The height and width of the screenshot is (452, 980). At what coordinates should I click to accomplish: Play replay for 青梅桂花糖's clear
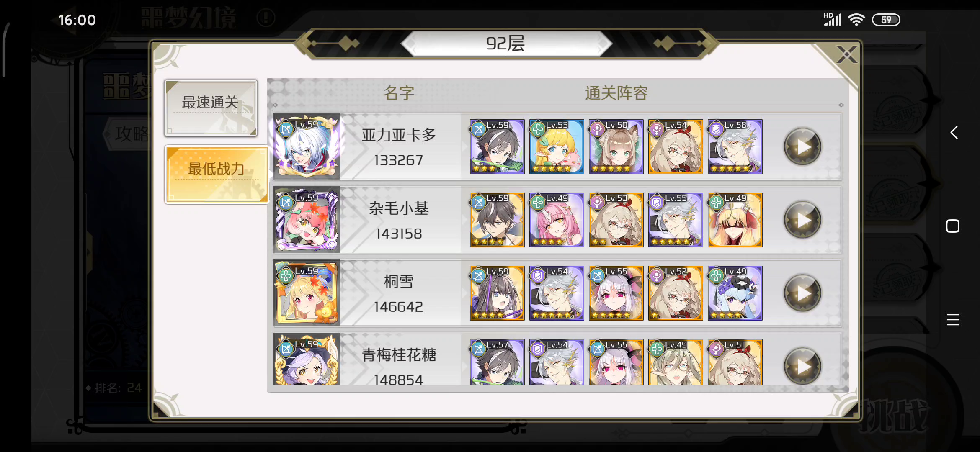point(802,366)
